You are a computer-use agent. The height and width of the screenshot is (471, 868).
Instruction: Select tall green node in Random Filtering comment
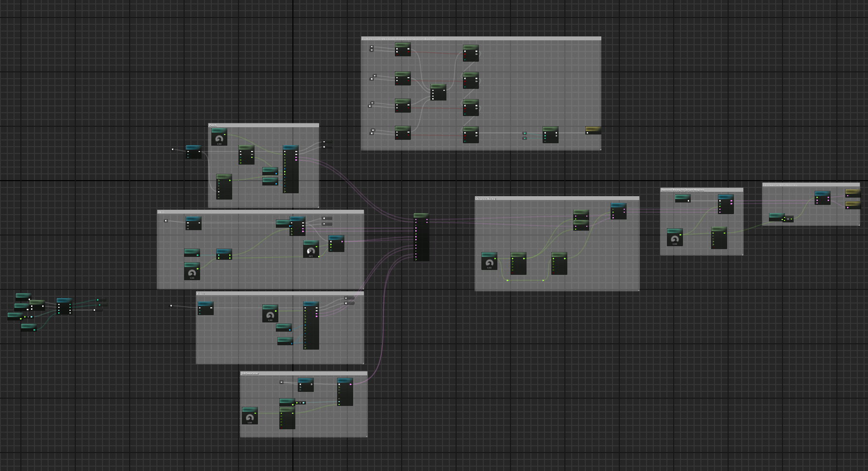[x=719, y=238]
